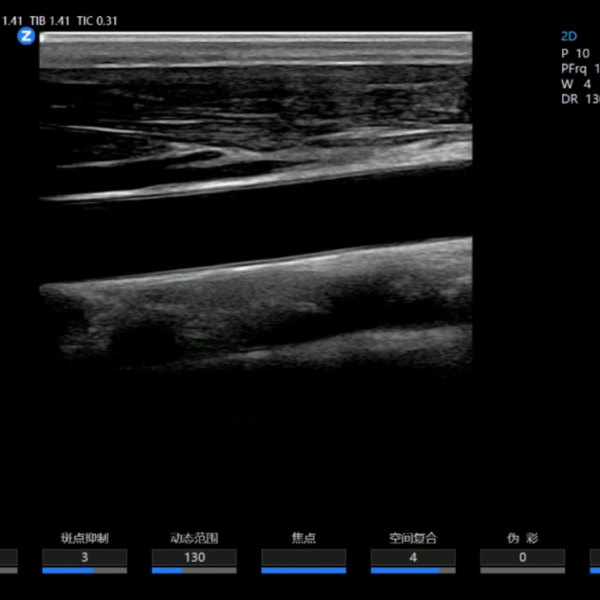The image size is (600, 600).
Task: Select the 动态范围 dynamic range label
Action: click(x=194, y=538)
